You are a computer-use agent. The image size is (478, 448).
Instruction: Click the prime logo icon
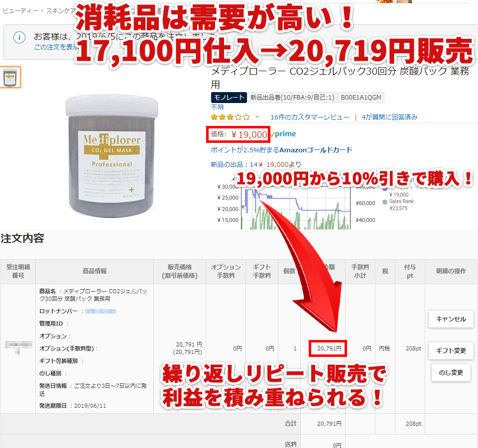point(283,134)
